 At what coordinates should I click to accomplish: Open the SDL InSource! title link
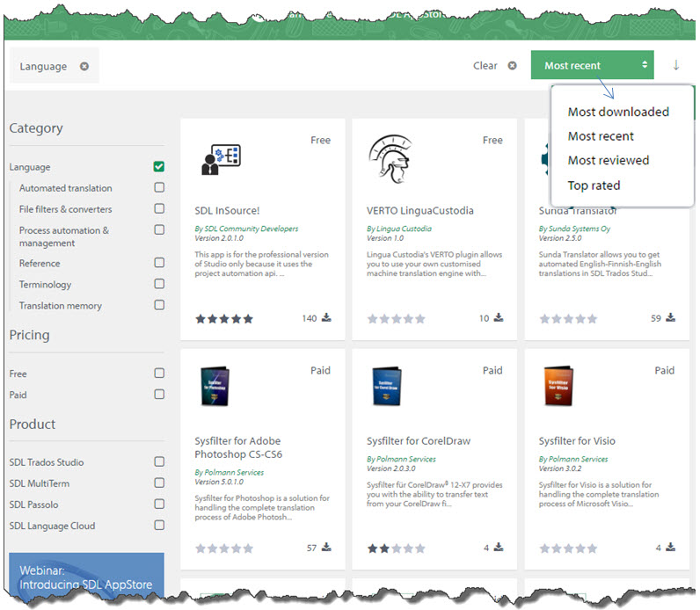tap(227, 211)
